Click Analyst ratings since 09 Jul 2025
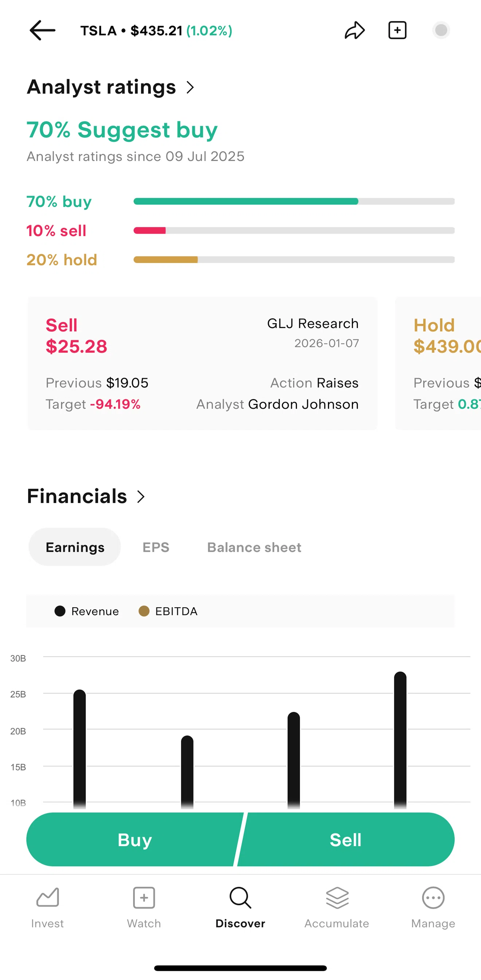 coord(135,156)
